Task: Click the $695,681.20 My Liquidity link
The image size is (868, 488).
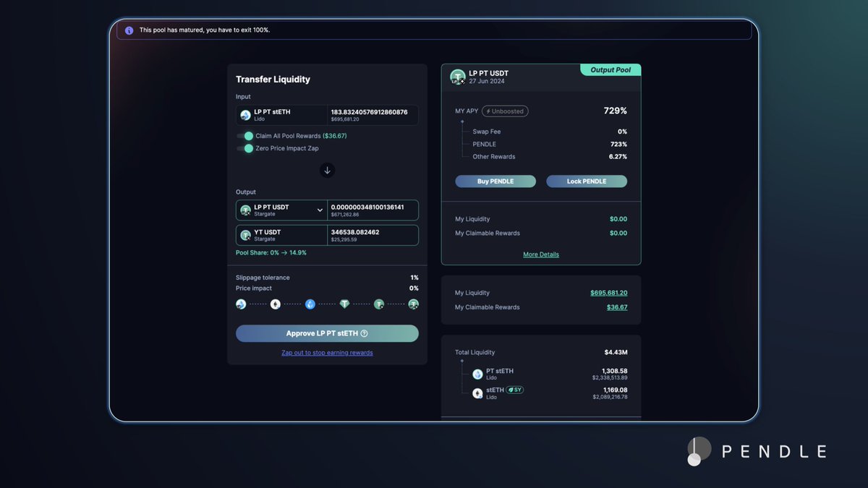Action: 608,293
